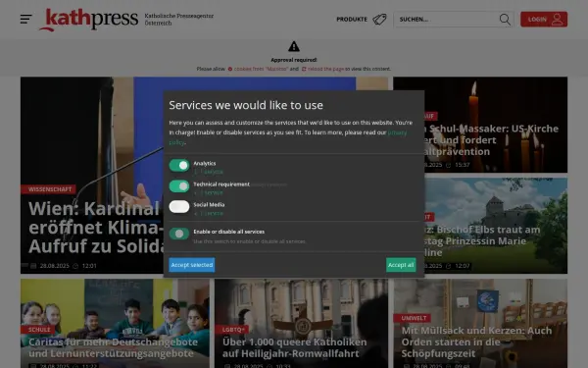Click the search magnifier icon
Screen dimensions: 588x368
click(505, 20)
